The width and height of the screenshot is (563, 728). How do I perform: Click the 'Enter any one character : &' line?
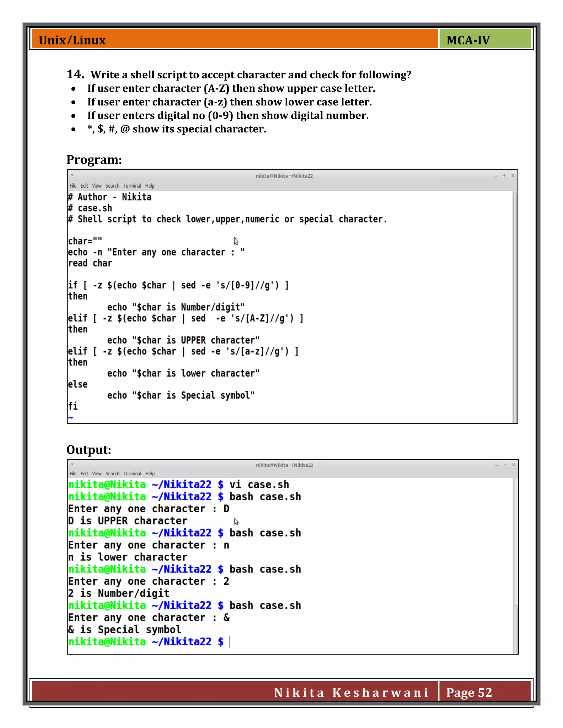(149, 617)
